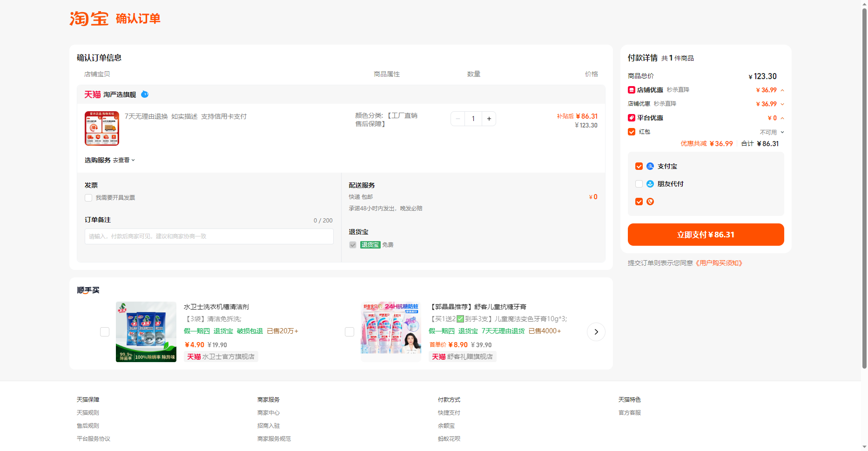Click the 天猫 logo for 舒客礼赠旗舰店
The width and height of the screenshot is (868, 451).
[x=439, y=357]
